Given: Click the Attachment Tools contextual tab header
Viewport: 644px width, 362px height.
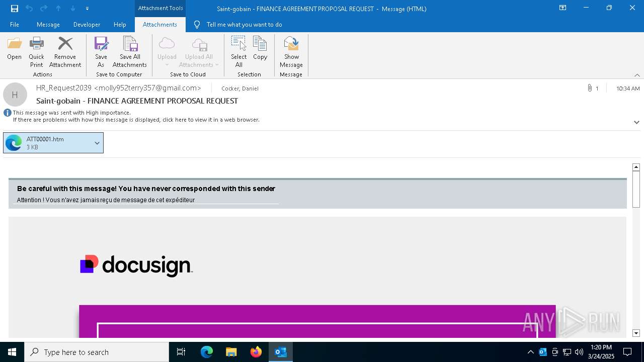Looking at the screenshot, I should pyautogui.click(x=160, y=8).
